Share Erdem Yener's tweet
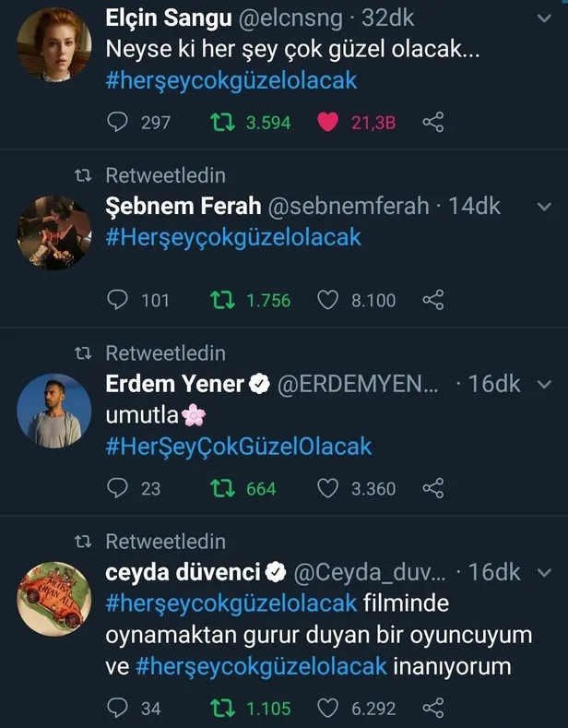Screen dimensions: 568x728 (433, 488)
